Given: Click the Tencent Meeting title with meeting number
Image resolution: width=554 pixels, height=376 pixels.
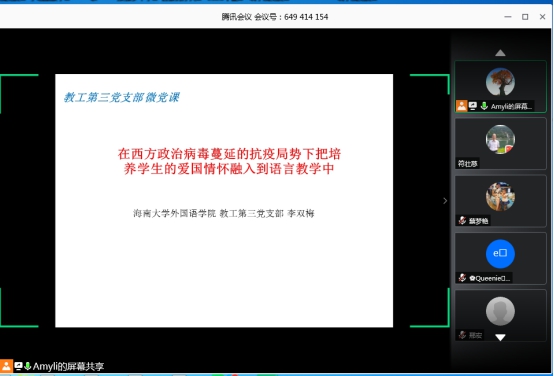Looking at the screenshot, I should tap(275, 17).
